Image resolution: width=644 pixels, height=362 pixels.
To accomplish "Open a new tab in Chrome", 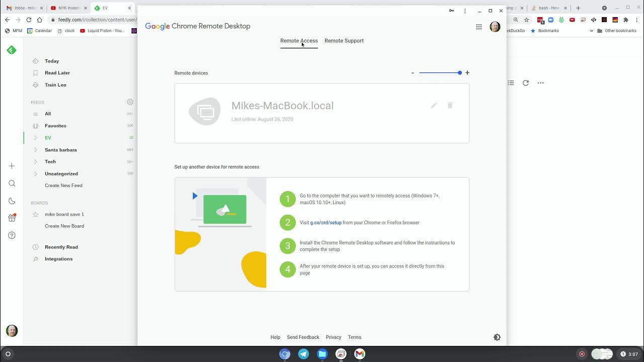I will click(578, 8).
